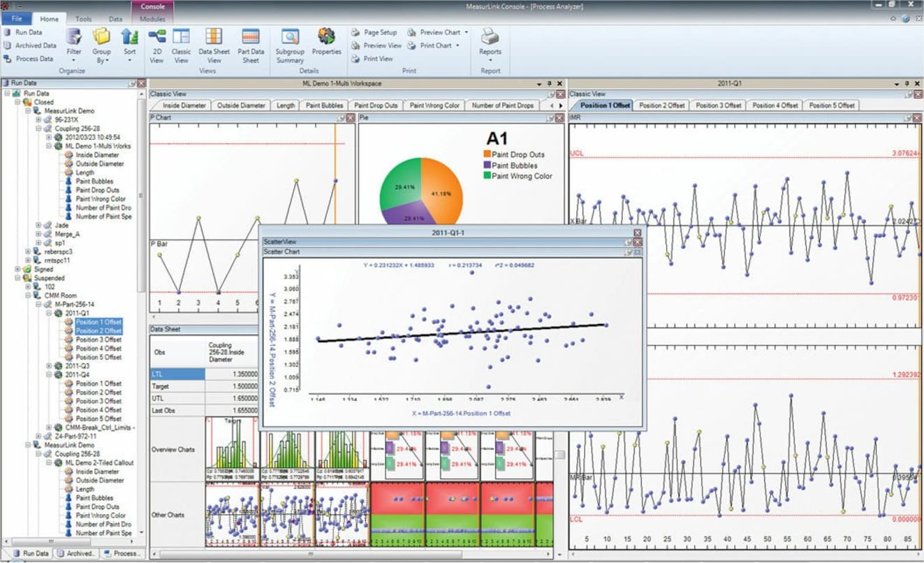Select the Number of Paint Drops tab
Image resolution: width=924 pixels, height=563 pixels.
(x=502, y=105)
